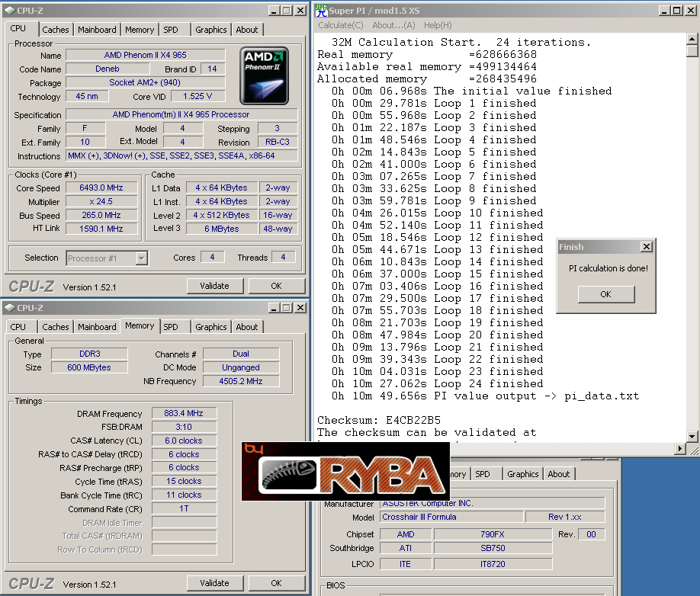Screen dimensions: 700x596
Task: Click the Core Speed 6493.0 MHz field
Action: click(x=101, y=188)
